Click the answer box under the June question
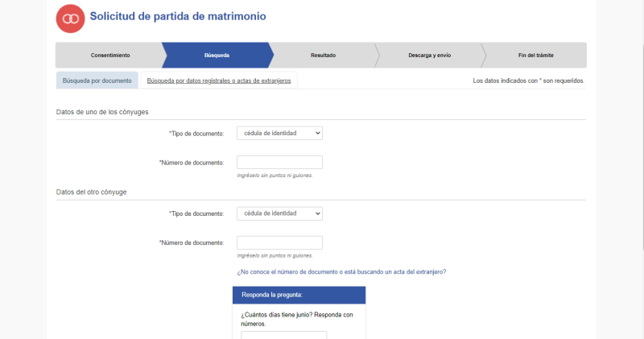This screenshot has height=339, width=644. pos(283,335)
